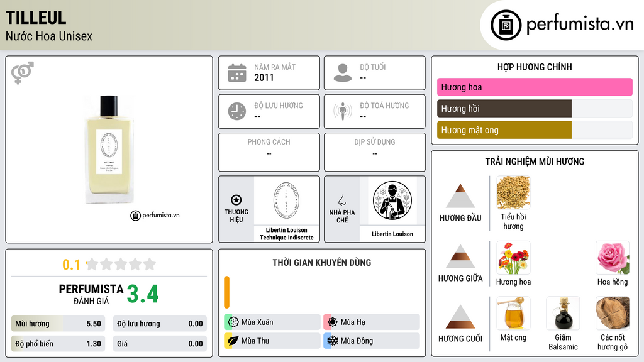The height and width of the screenshot is (362, 644).
Task: Click the Độ phổ biến 1.30 score bar
Action: [58, 344]
